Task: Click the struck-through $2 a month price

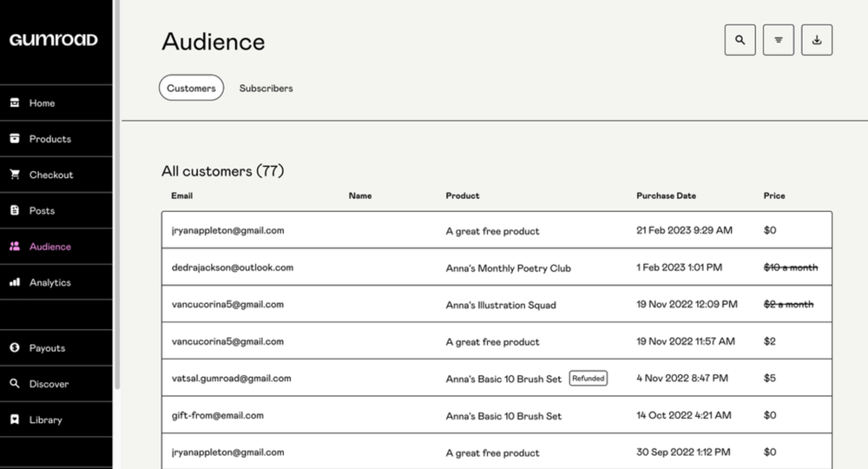Action: [788, 304]
